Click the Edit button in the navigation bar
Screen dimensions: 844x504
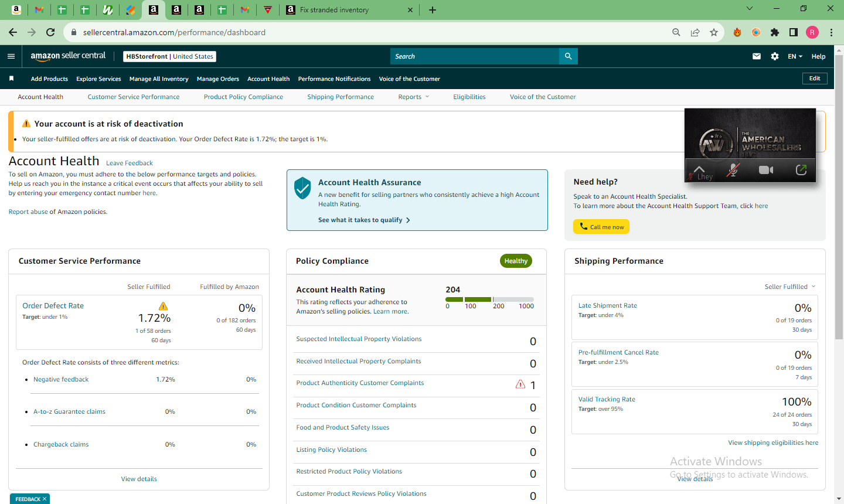tap(815, 79)
